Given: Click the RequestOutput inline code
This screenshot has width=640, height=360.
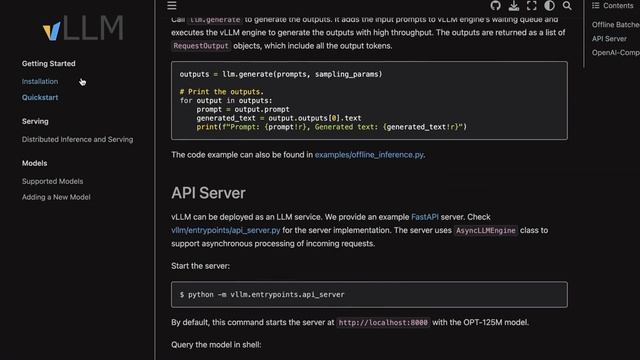Looking at the screenshot, I should coord(201,46).
